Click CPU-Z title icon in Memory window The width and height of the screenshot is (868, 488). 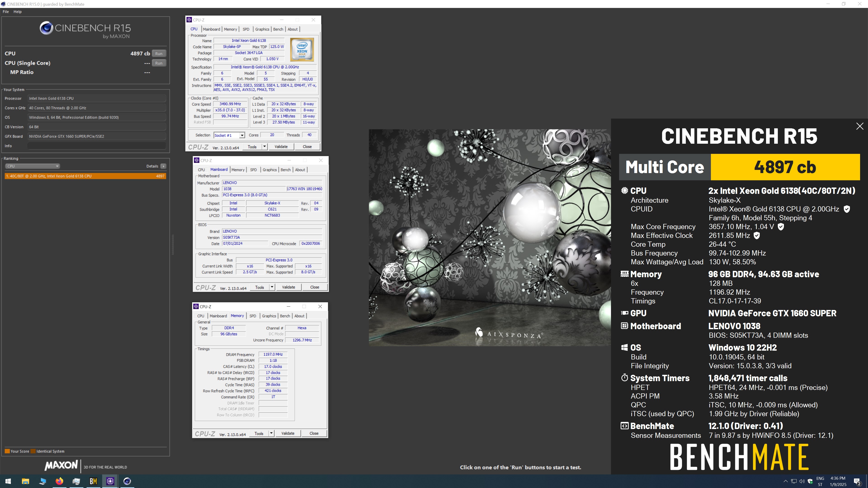click(196, 307)
